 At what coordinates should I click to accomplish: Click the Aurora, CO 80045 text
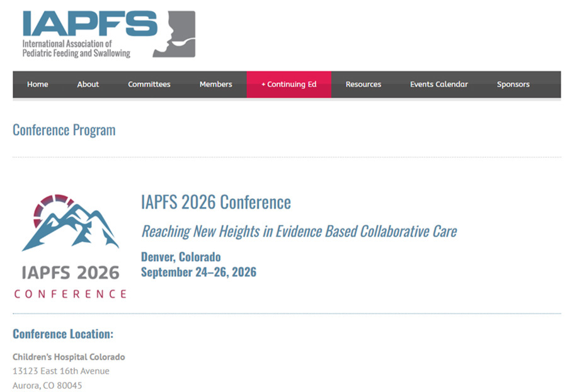pos(47,385)
